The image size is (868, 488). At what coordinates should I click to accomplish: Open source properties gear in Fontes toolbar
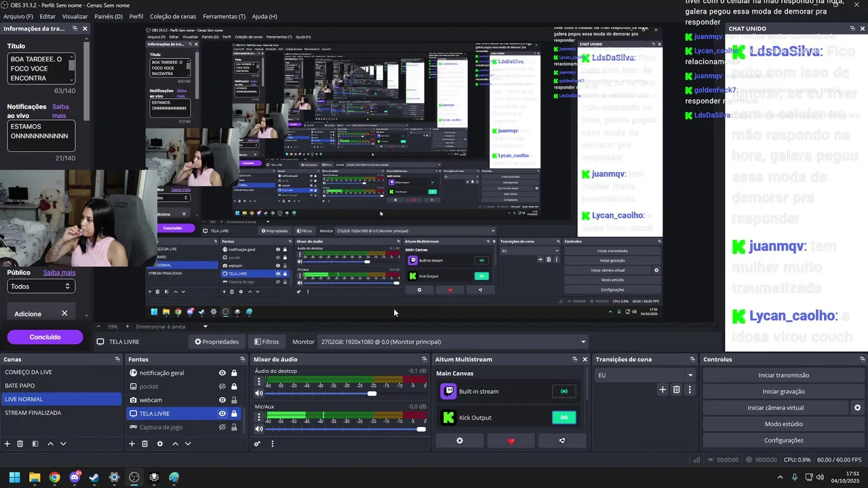[x=160, y=444]
